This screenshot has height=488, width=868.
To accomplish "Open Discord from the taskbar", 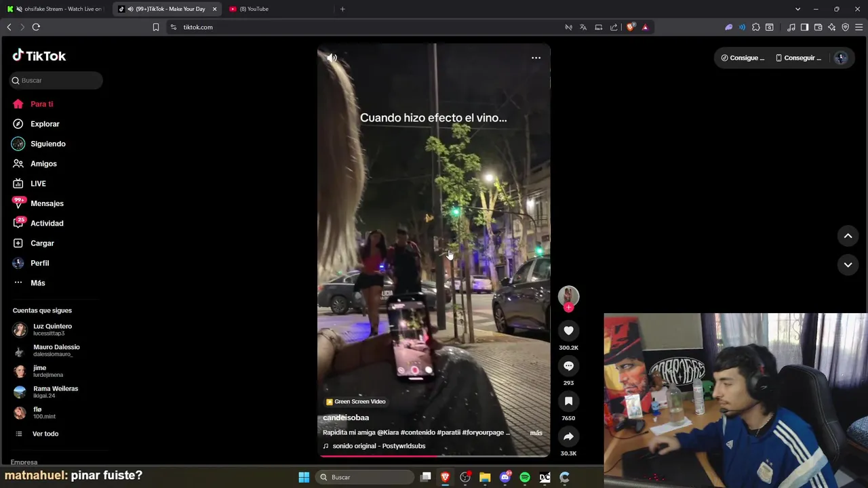I will 505,477.
